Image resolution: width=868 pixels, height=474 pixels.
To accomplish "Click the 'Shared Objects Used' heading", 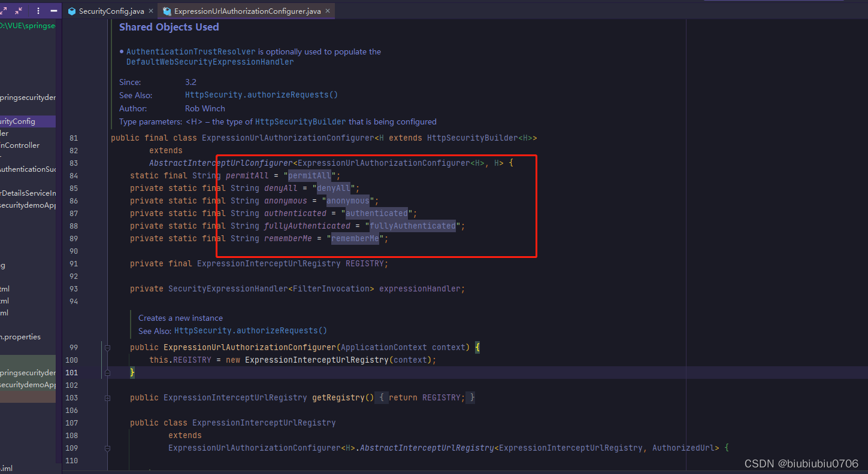I will [169, 27].
